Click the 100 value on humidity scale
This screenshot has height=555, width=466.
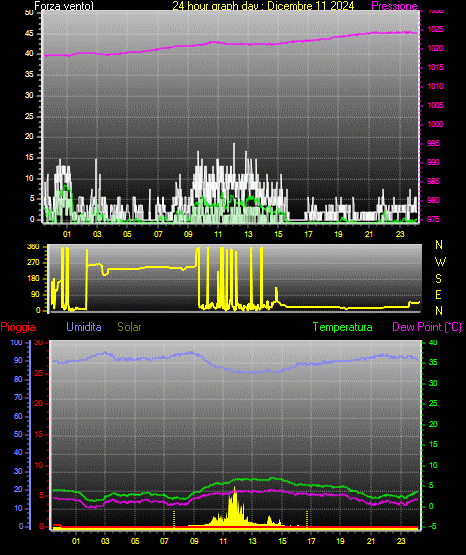click(16, 343)
